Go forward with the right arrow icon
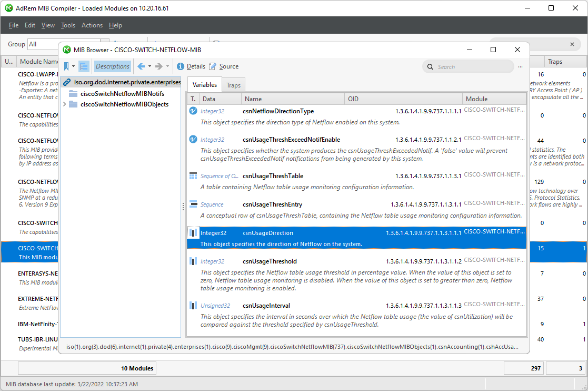This screenshot has height=391, width=588. click(159, 66)
